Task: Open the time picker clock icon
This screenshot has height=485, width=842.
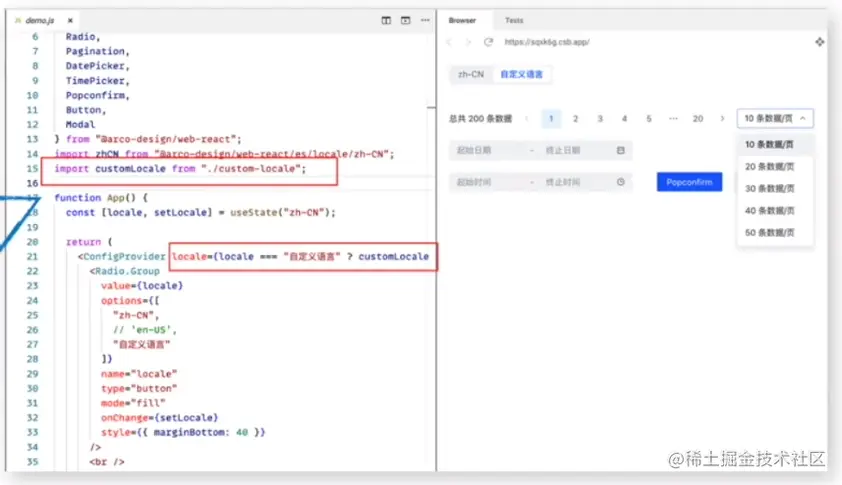Action: click(x=621, y=182)
